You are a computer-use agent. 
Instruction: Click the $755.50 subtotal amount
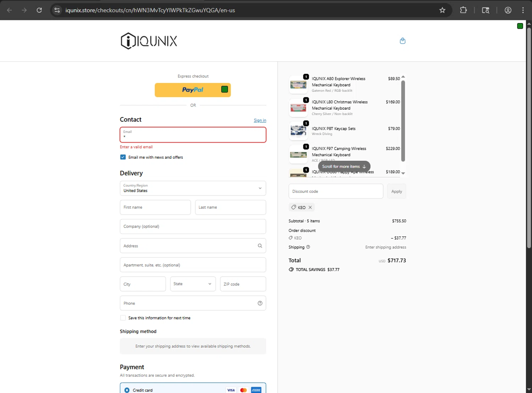tap(399, 221)
